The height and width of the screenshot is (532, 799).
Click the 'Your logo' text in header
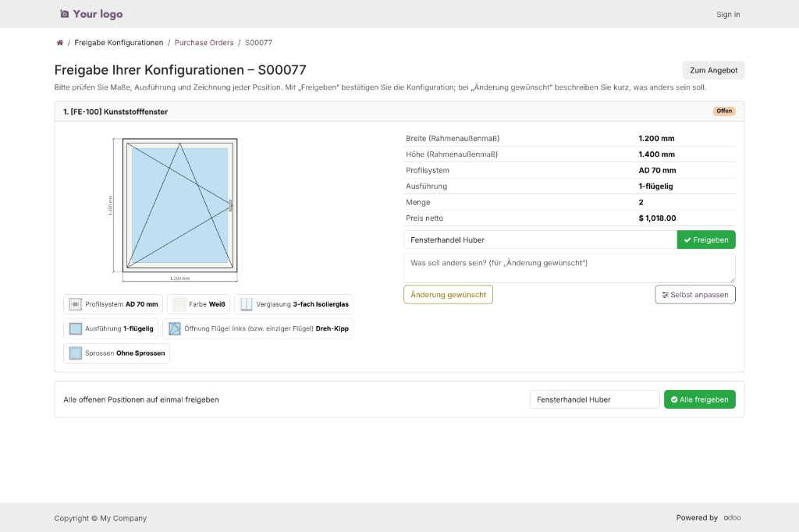98,14
